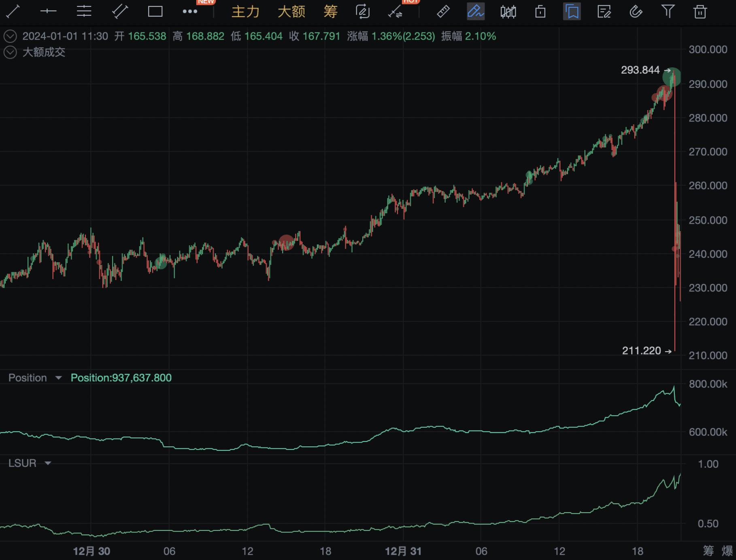Image resolution: width=736 pixels, height=560 pixels.
Task: Activate the ruler measurement tool
Action: tap(443, 11)
